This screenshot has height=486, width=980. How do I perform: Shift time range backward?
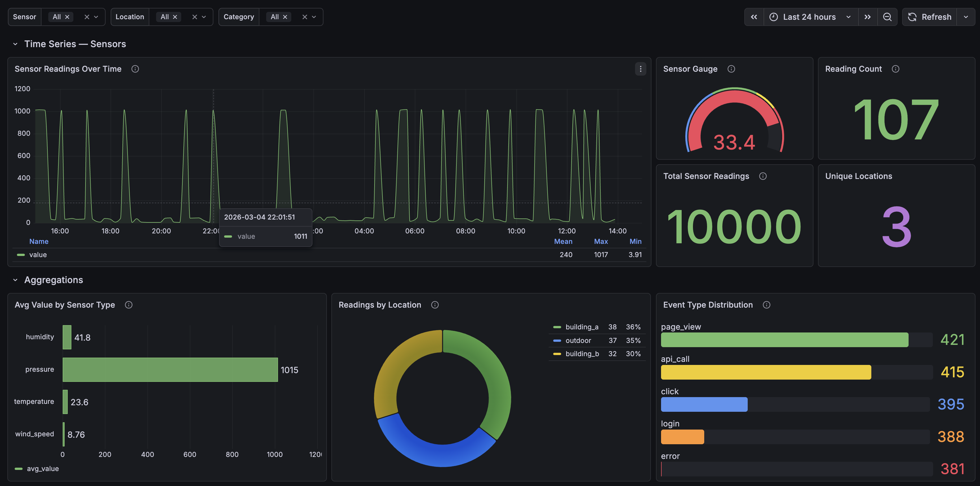tap(754, 17)
